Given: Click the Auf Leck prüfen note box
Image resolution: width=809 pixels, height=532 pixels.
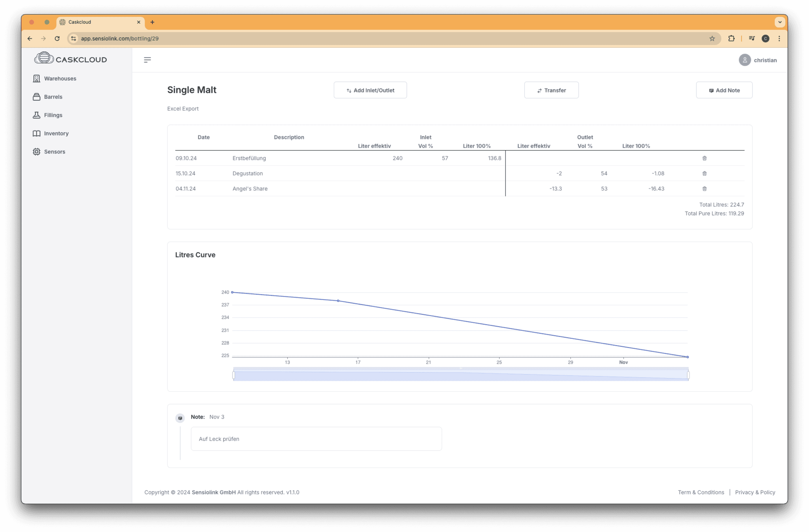Looking at the screenshot, I should pos(316,439).
